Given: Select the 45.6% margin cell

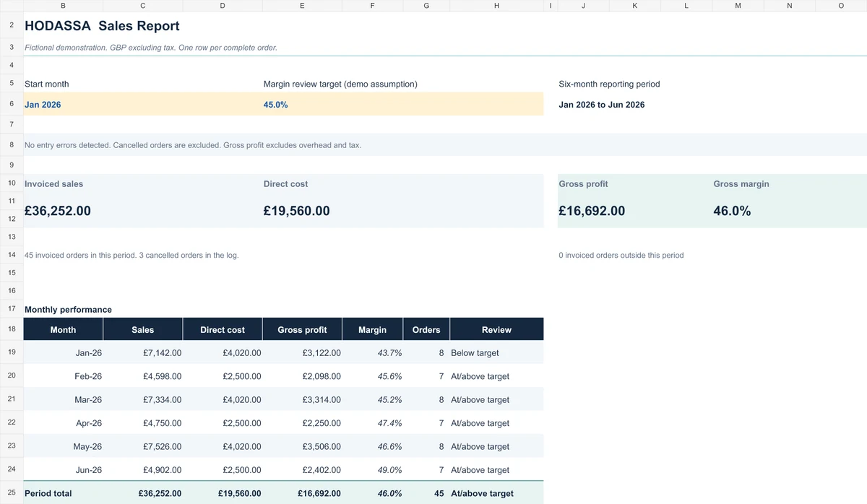Looking at the screenshot, I should click(x=372, y=376).
